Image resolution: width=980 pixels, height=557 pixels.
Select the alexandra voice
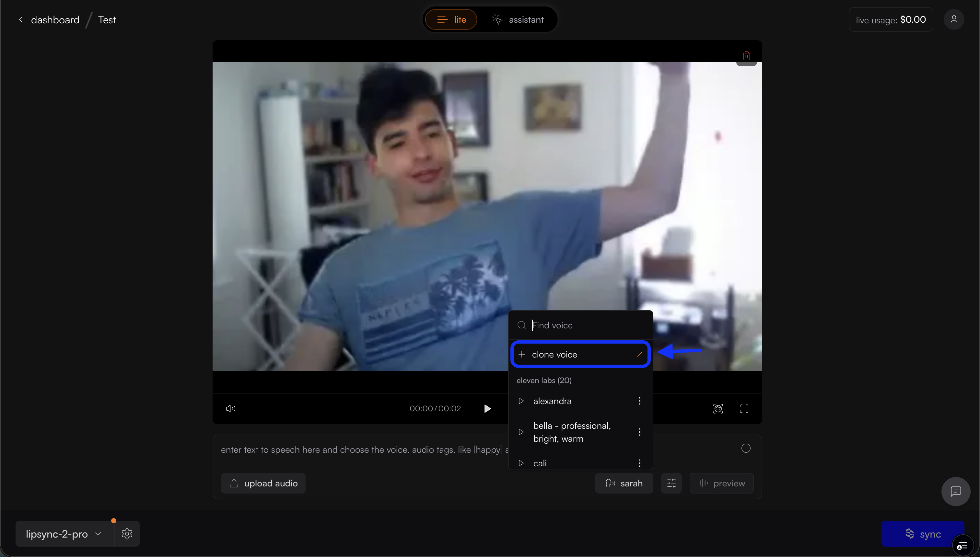[x=552, y=401]
